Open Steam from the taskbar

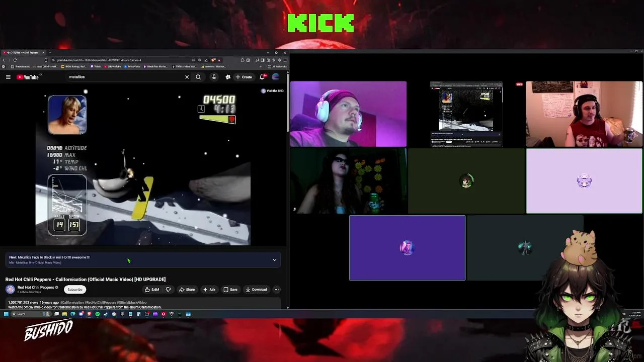(x=105, y=314)
